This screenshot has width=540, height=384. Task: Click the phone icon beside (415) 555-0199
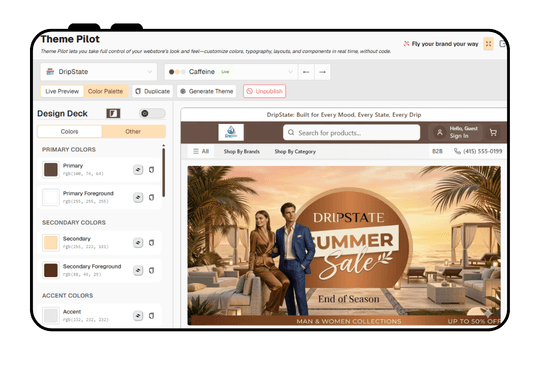point(457,151)
